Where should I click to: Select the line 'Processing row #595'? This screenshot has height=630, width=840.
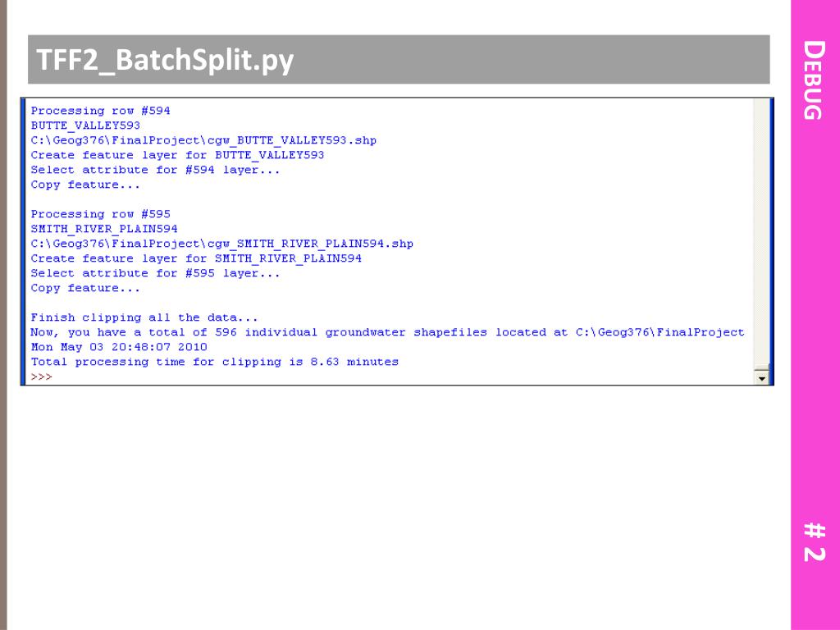pyautogui.click(x=100, y=214)
